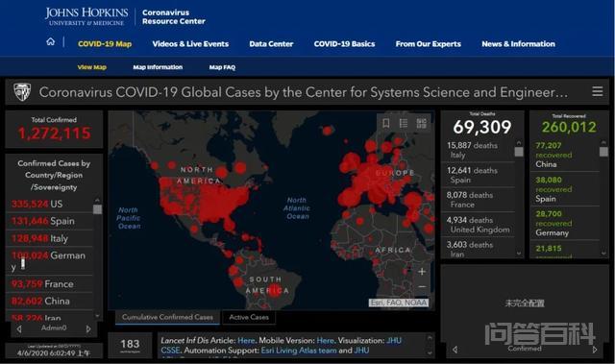Open Videos & Live Events menu

[x=190, y=44]
